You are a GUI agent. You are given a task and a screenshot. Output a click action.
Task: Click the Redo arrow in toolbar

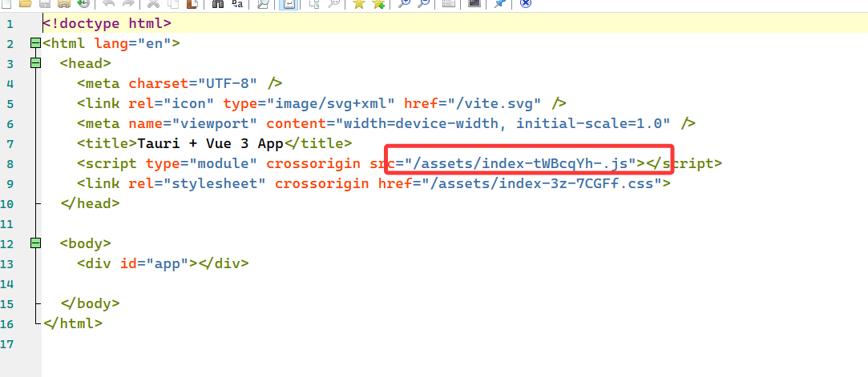point(127,3)
